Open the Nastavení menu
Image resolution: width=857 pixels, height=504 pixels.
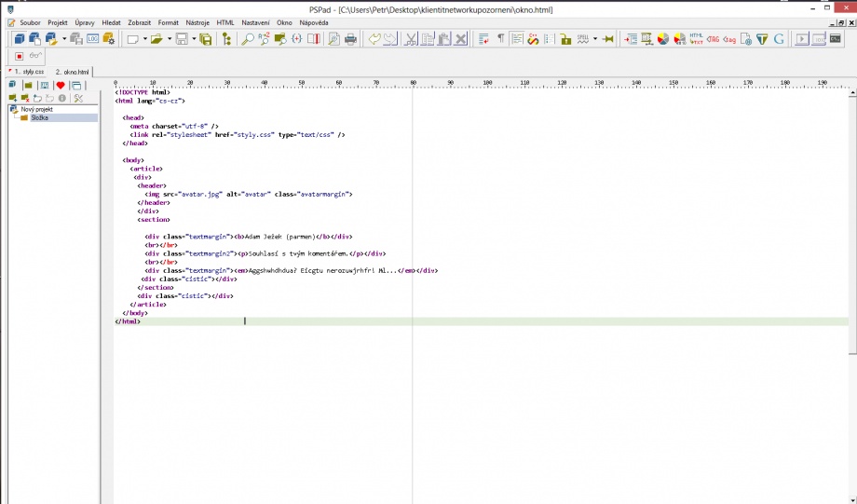pos(255,21)
